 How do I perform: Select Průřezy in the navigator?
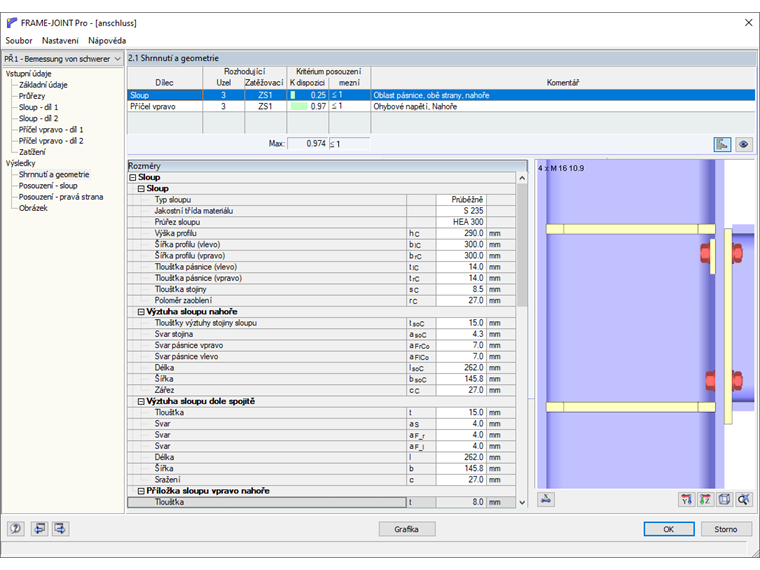coord(32,96)
